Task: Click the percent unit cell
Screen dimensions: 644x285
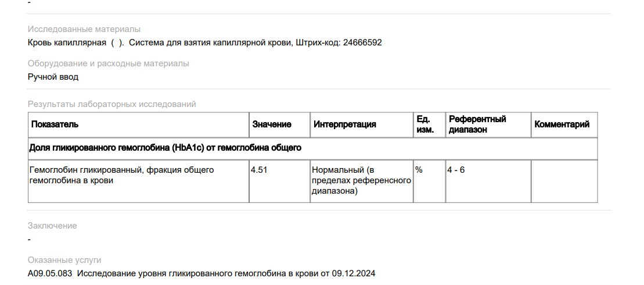Action: pos(429,181)
